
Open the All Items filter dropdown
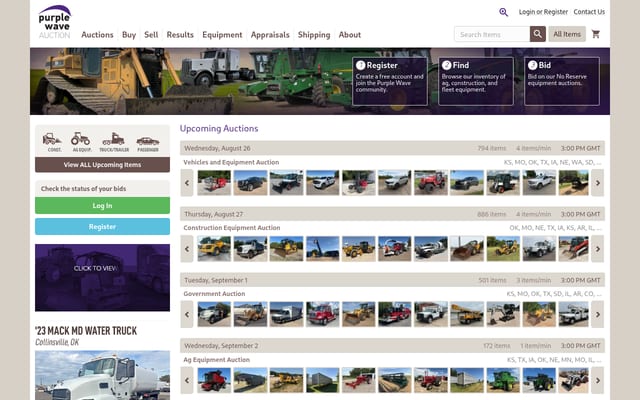pos(567,34)
